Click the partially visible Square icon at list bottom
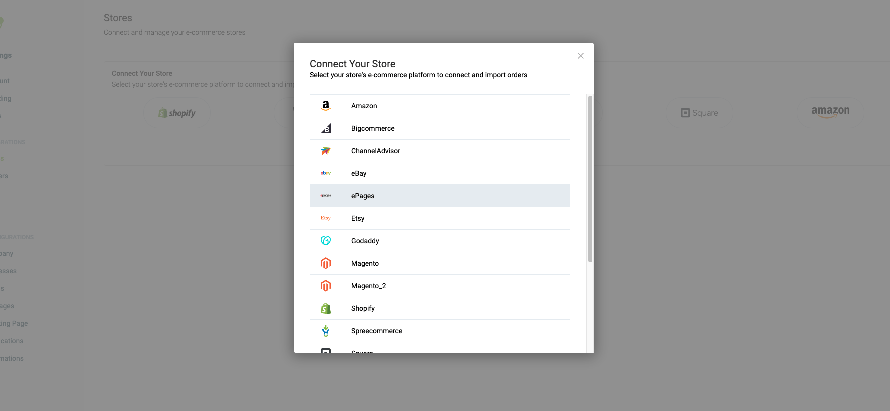The image size is (890, 411). [325, 350]
